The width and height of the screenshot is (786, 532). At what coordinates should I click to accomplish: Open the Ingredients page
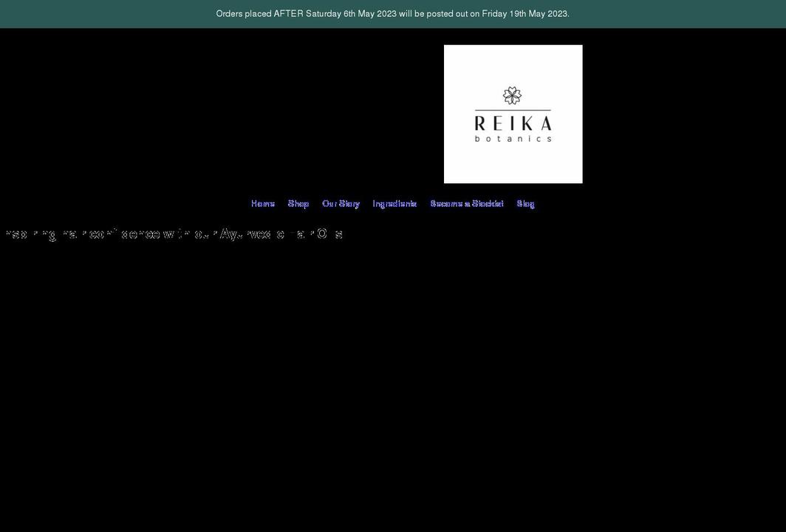(394, 202)
